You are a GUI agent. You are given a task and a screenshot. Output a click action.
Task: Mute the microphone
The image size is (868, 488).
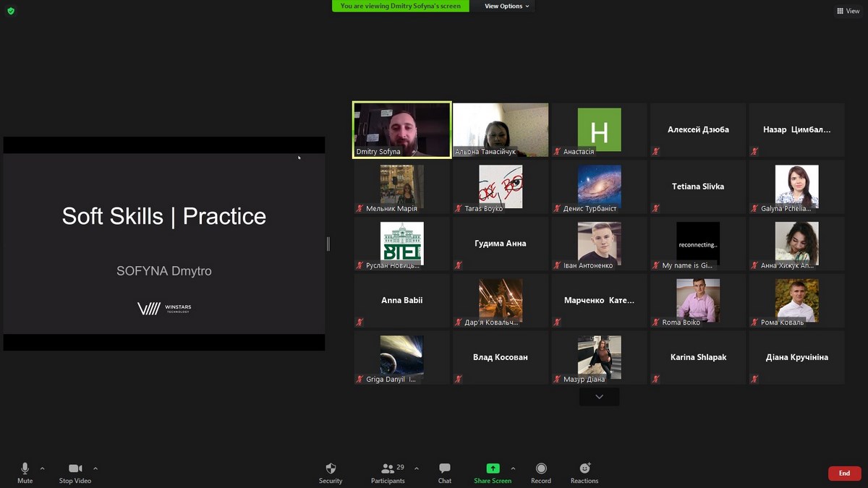tap(25, 468)
